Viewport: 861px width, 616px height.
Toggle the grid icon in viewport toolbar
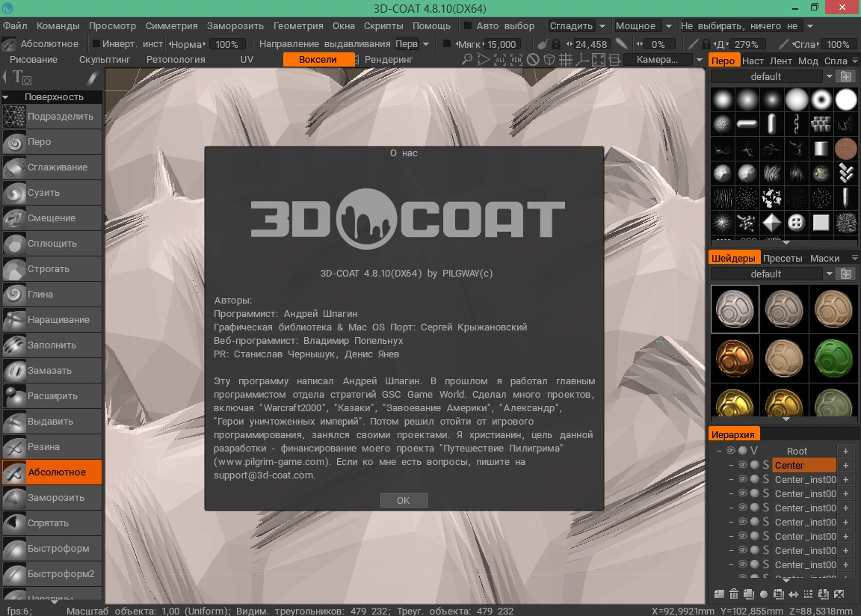(566, 59)
